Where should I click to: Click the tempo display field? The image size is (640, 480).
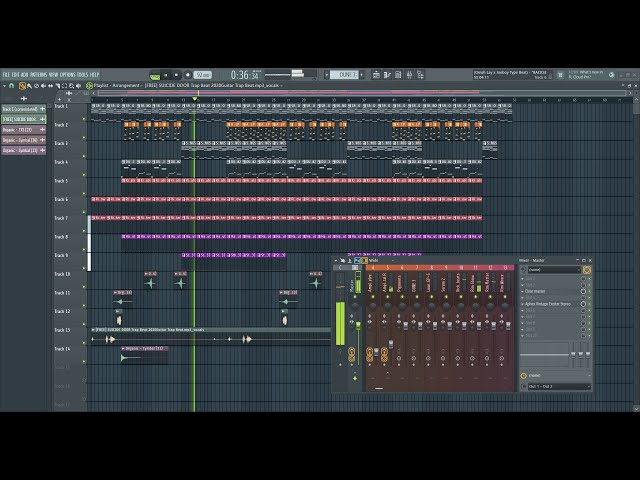click(202, 75)
